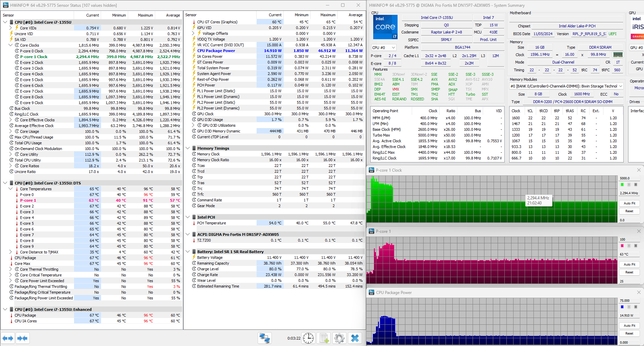
Task: Click the HWiNFO icon of P-core 1 graph
Action: (372, 231)
